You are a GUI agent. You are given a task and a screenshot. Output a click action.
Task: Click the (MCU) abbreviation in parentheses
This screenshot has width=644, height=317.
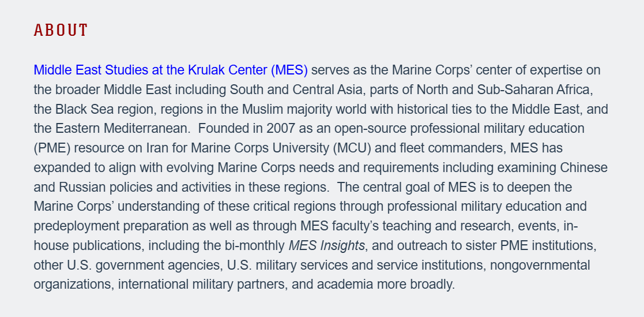click(353, 148)
